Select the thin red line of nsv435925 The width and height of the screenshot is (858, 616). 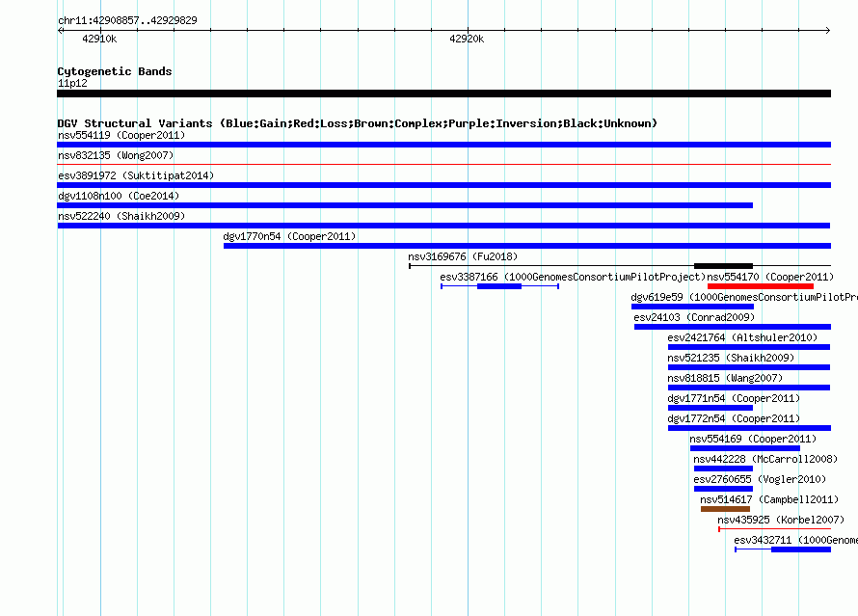coord(775,529)
